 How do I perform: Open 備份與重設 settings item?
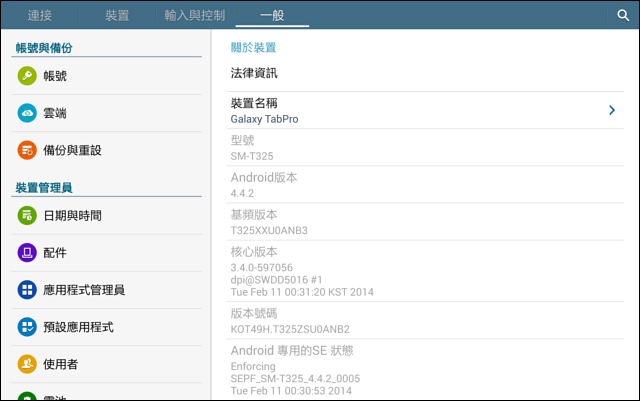[x=107, y=150]
